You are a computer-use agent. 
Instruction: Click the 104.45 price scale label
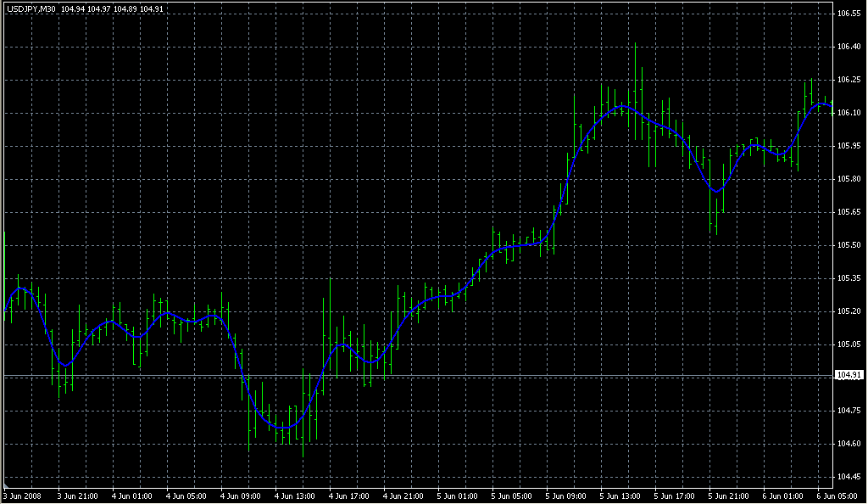[849, 477]
